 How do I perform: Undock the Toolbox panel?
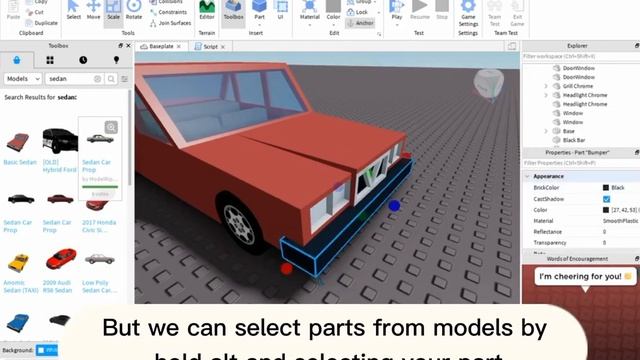click(x=120, y=46)
